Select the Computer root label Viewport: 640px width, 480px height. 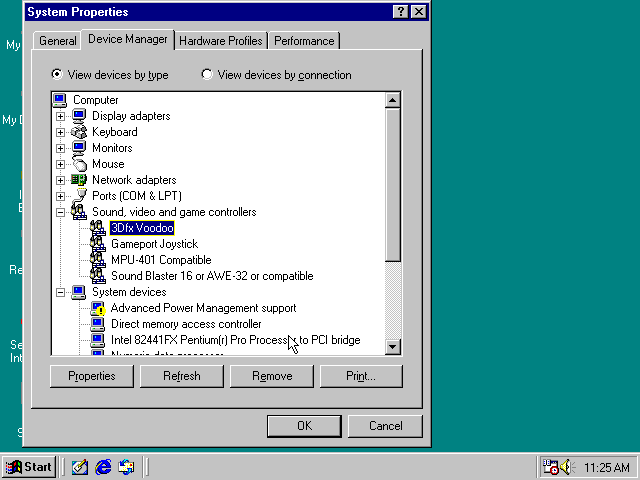(x=96, y=100)
